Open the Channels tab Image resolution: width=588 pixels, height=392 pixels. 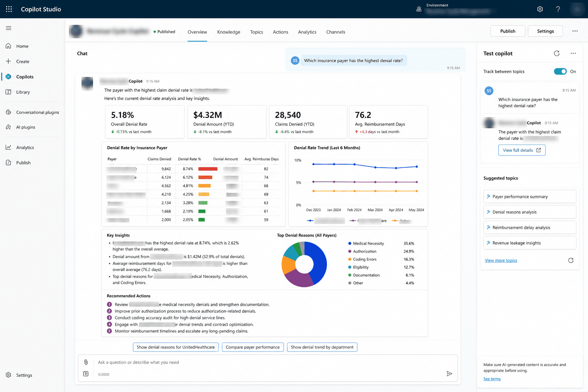[336, 32]
